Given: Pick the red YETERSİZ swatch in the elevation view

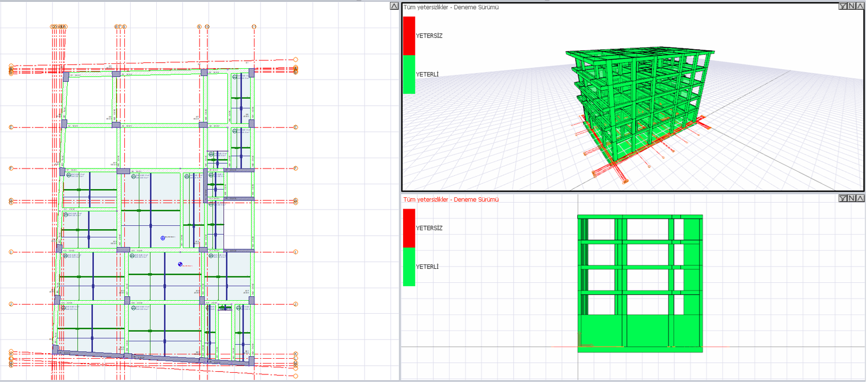Looking at the screenshot, I should (409, 228).
